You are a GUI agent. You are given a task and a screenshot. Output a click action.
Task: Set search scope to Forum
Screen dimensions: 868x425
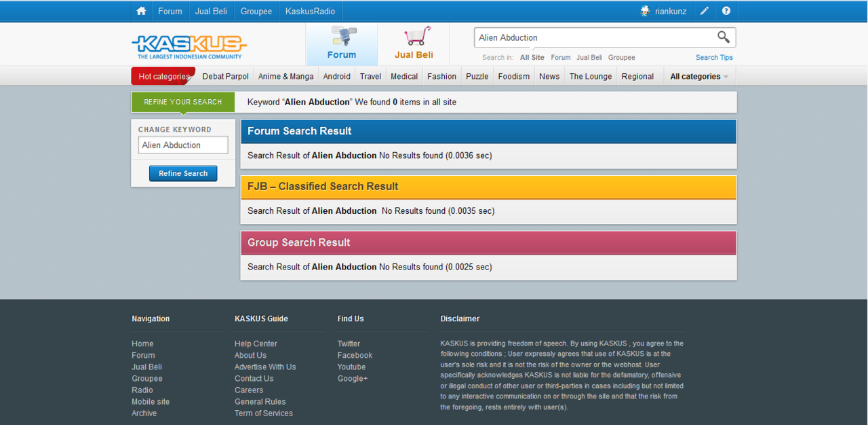561,58
